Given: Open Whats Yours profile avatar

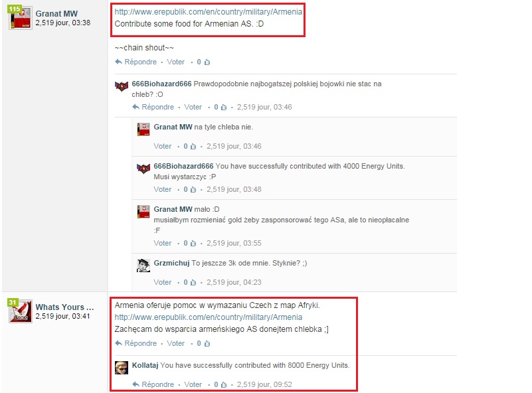Looking at the screenshot, I should pos(21,311).
